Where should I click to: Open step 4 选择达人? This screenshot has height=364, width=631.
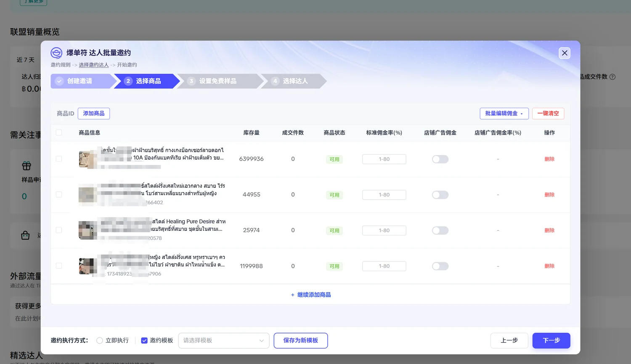pyautogui.click(x=293, y=81)
